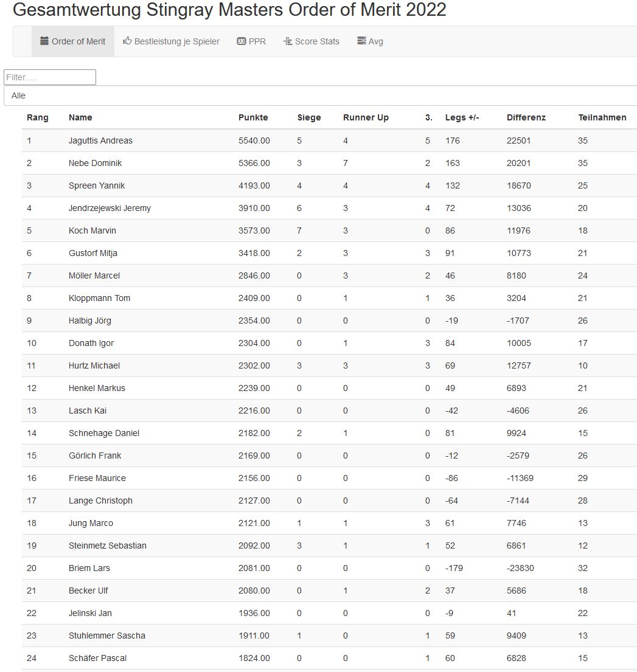Click the calendar icon beside Order of Merit
Screen dimensions: 637x672
coord(44,41)
